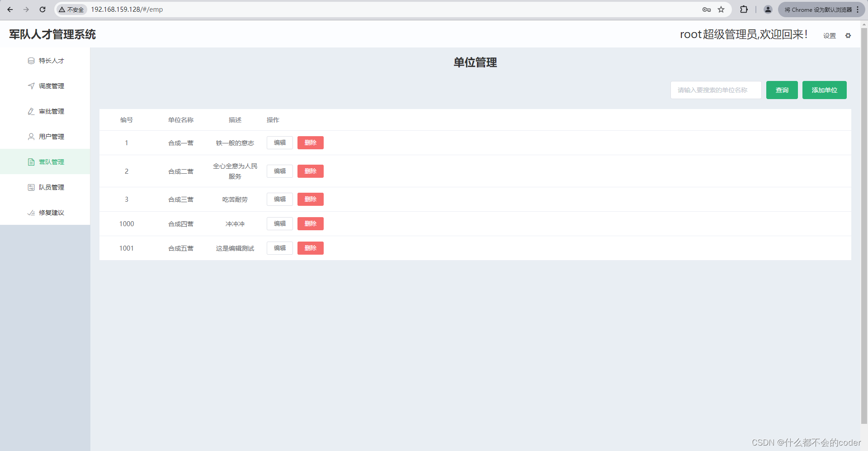
Task: Delete the 合成四营 row
Action: click(x=311, y=224)
